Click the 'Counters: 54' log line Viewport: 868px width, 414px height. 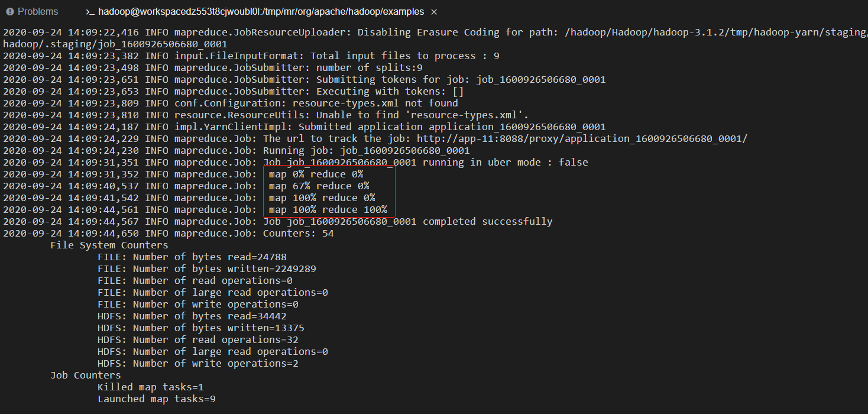coord(299,233)
